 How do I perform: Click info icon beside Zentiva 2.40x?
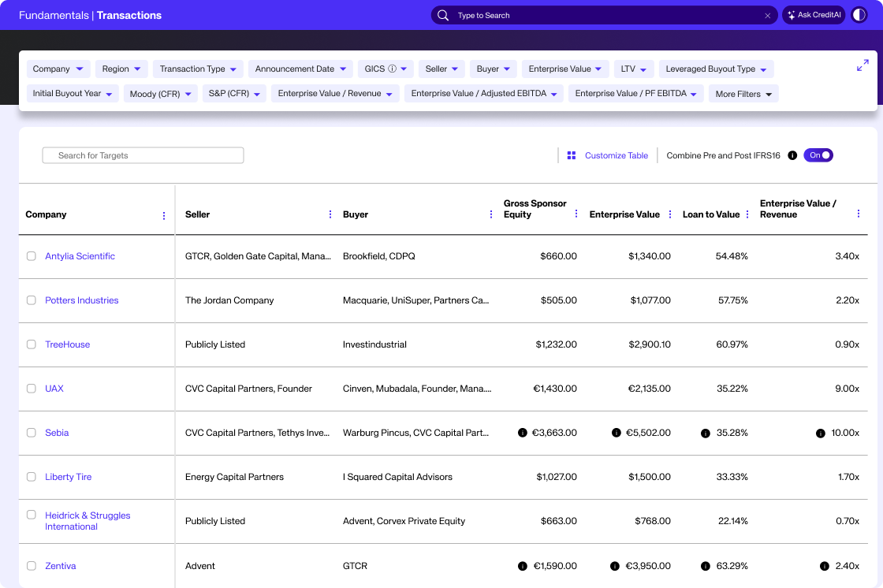825,566
